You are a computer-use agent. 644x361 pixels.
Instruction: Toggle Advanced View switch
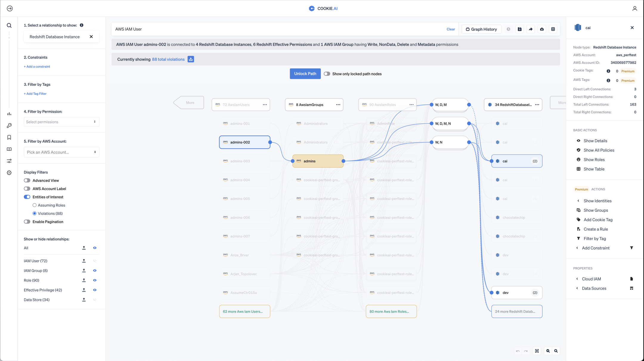27,181
